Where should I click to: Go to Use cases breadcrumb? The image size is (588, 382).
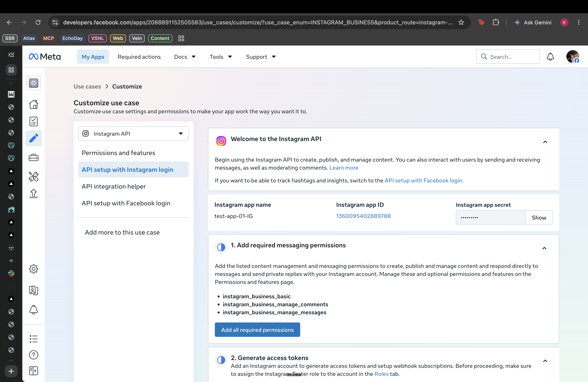[x=87, y=86]
